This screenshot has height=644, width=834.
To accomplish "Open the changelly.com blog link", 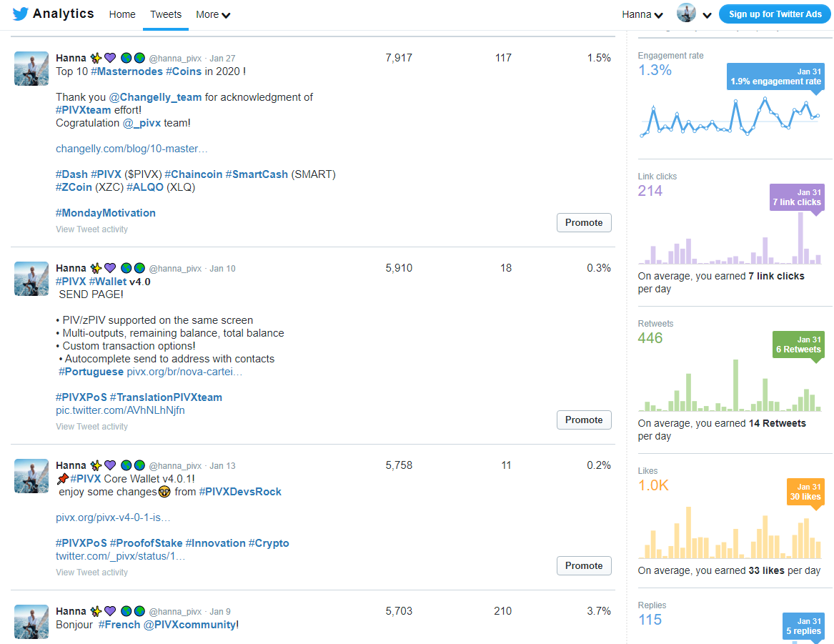I will [x=132, y=149].
